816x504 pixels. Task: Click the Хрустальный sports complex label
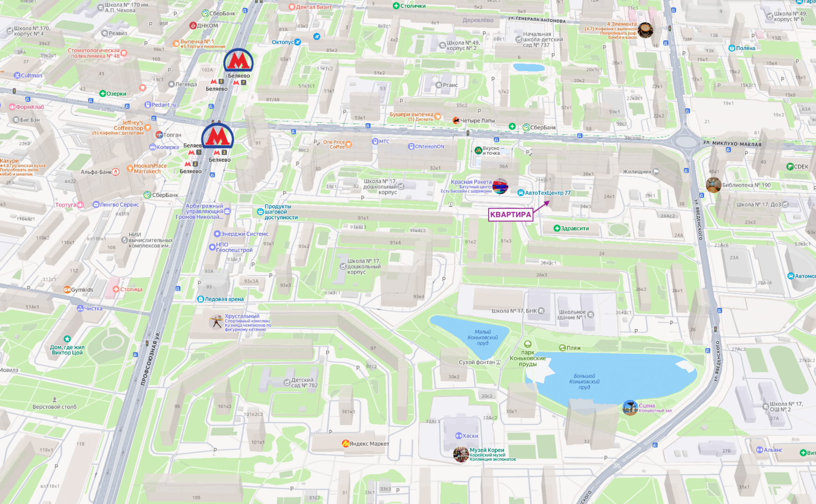click(x=242, y=316)
